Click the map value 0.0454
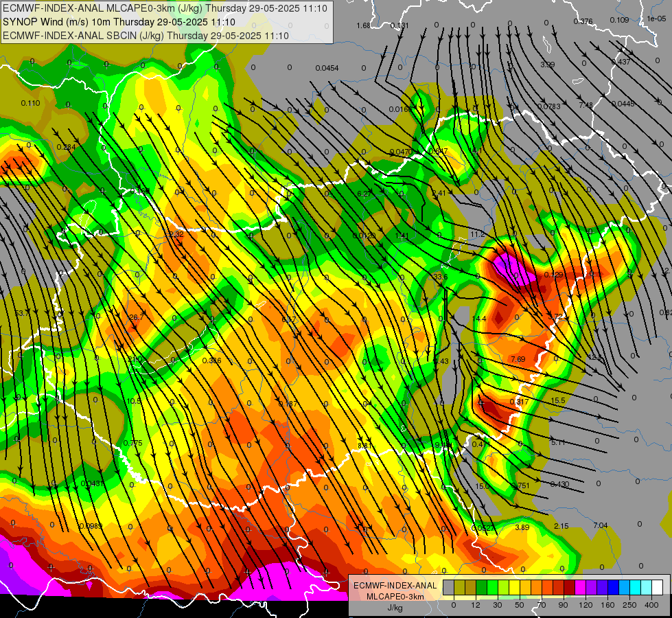This screenshot has width=672, height=618. pos(327,68)
